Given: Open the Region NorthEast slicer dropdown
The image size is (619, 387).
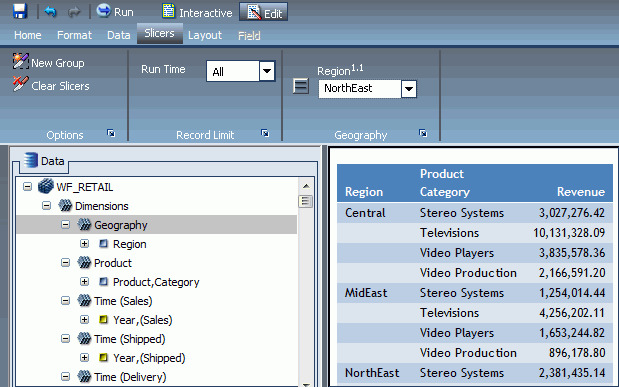Looking at the screenshot, I should click(x=409, y=89).
